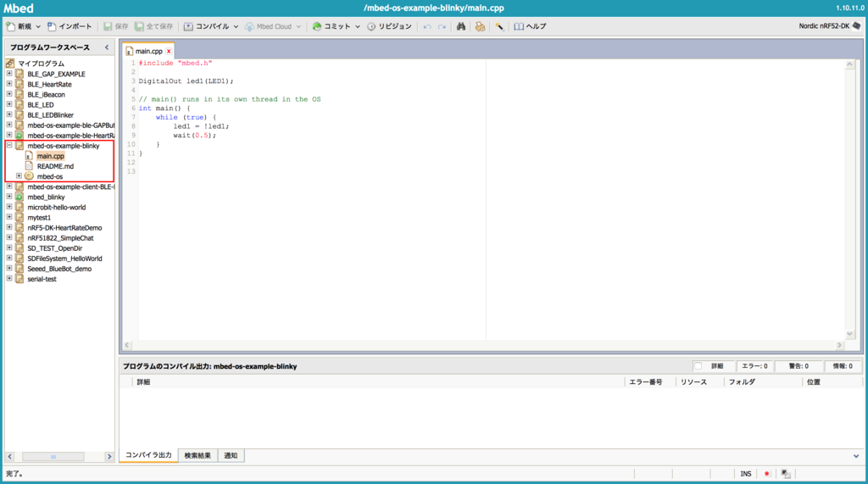Expand the BLE_HeartRate program

pyautogui.click(x=9, y=84)
